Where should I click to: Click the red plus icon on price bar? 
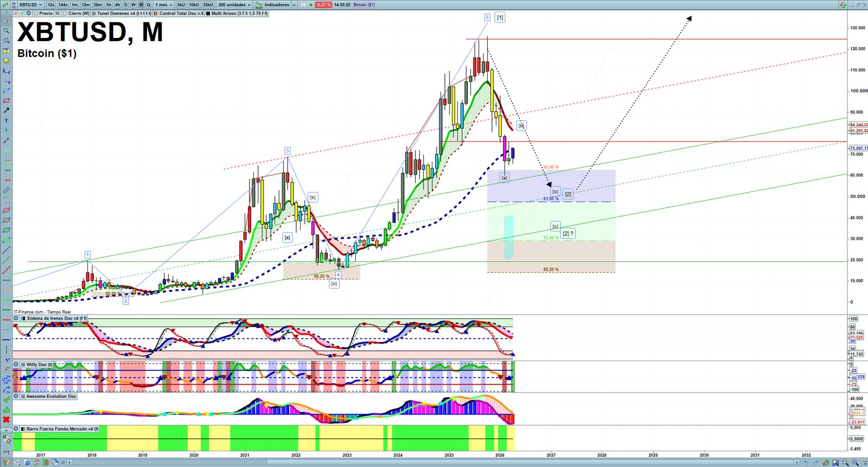[16, 14]
